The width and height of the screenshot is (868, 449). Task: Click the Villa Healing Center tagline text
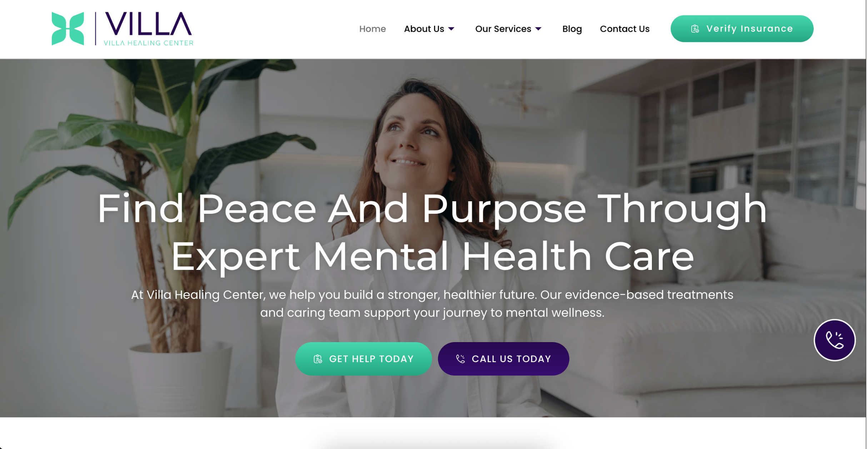point(148,43)
